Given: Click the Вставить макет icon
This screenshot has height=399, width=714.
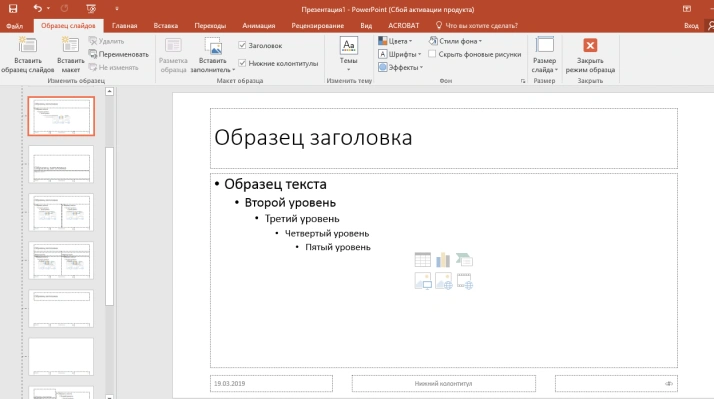Looking at the screenshot, I should click(x=71, y=45).
